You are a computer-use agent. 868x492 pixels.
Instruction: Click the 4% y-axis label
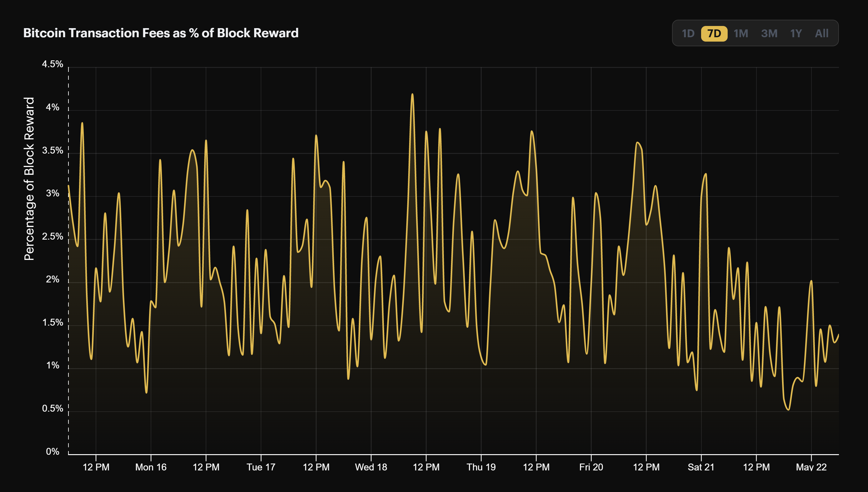[x=52, y=107]
